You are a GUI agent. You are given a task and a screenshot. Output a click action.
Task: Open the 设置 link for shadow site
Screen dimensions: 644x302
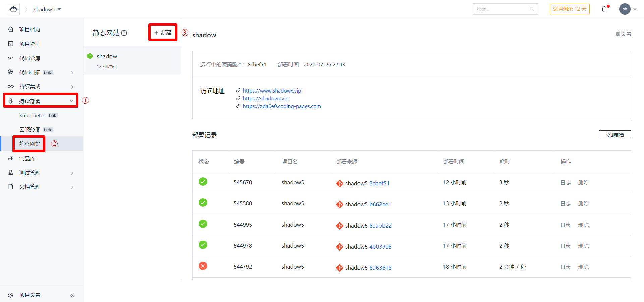[x=624, y=34]
